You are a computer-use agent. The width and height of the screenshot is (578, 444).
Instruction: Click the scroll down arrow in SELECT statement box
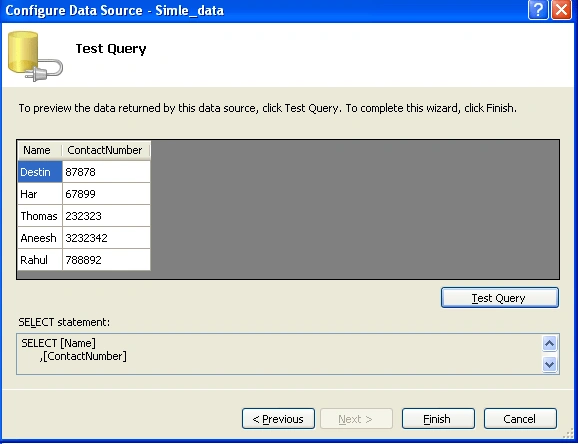(549, 365)
